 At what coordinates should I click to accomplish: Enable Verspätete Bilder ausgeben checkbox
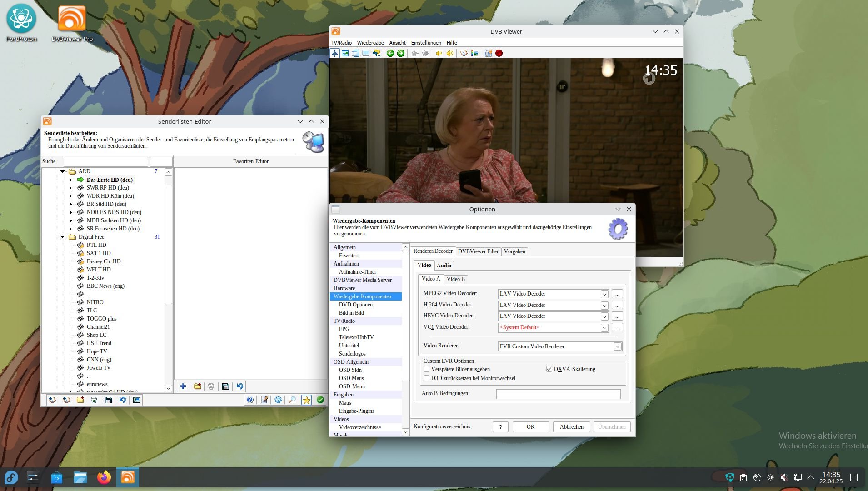[x=426, y=369]
